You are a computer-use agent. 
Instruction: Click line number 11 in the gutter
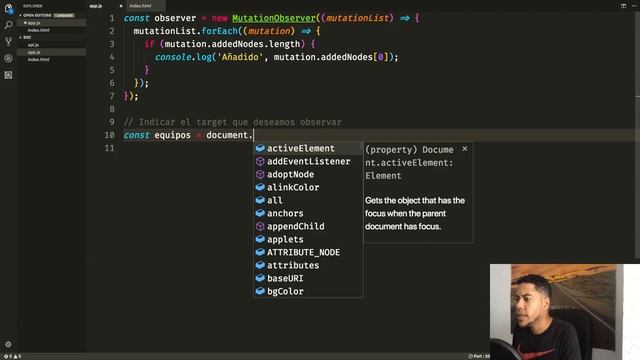coord(109,148)
